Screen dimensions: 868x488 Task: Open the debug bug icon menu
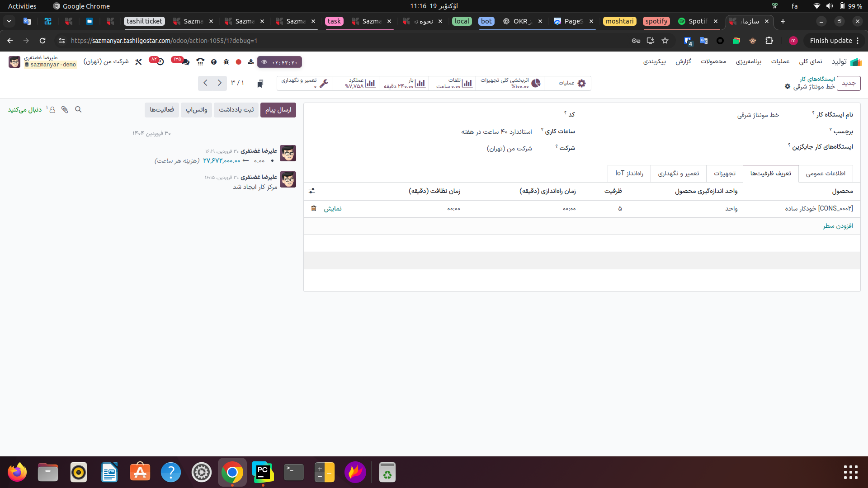coord(226,62)
